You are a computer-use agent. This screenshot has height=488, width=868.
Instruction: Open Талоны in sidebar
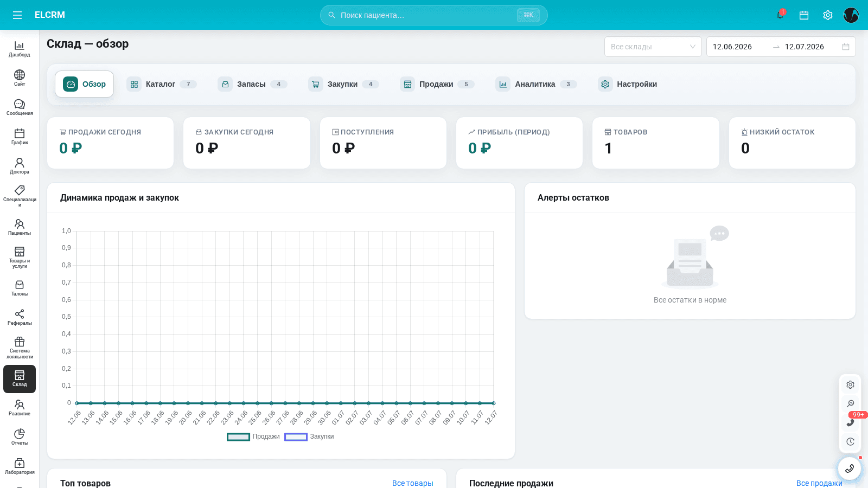click(x=20, y=288)
